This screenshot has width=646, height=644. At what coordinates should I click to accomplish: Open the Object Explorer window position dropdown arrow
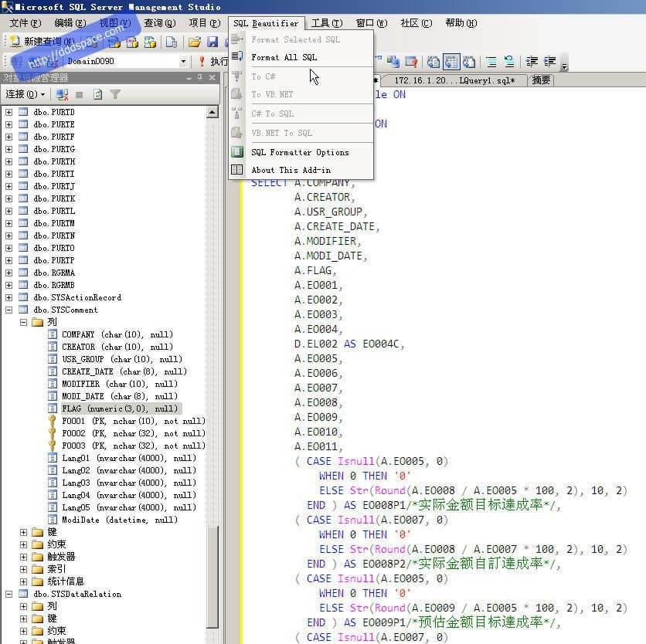(189, 77)
